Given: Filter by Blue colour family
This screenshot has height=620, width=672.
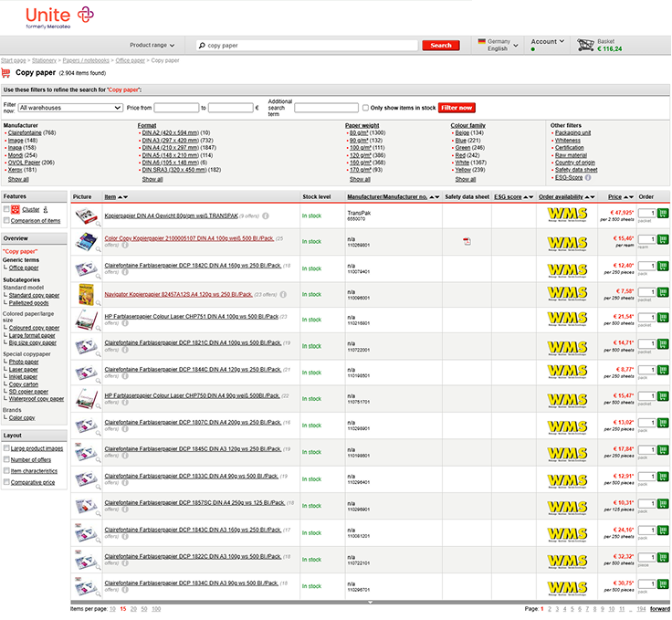Looking at the screenshot, I should tap(461, 141).
